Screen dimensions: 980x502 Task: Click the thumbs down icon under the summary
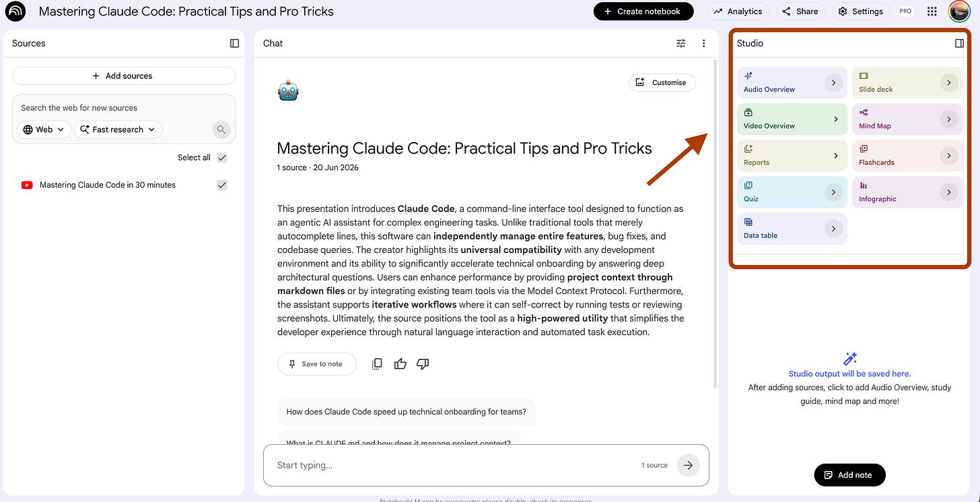point(423,364)
